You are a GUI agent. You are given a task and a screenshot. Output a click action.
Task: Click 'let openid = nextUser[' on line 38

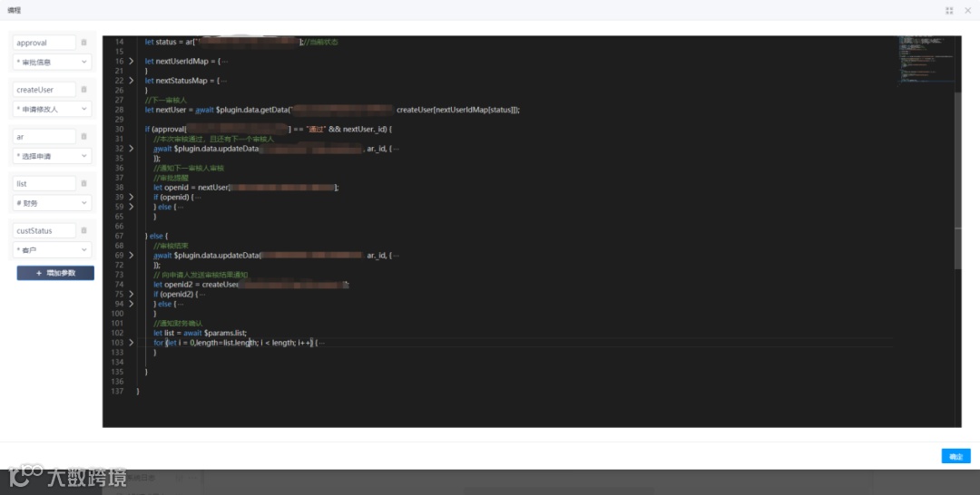pos(191,188)
